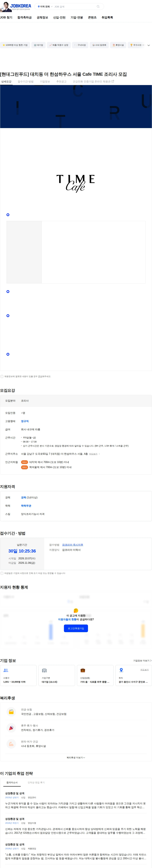
Task: Click the 사원수 people icon
Action: point(6,671)
